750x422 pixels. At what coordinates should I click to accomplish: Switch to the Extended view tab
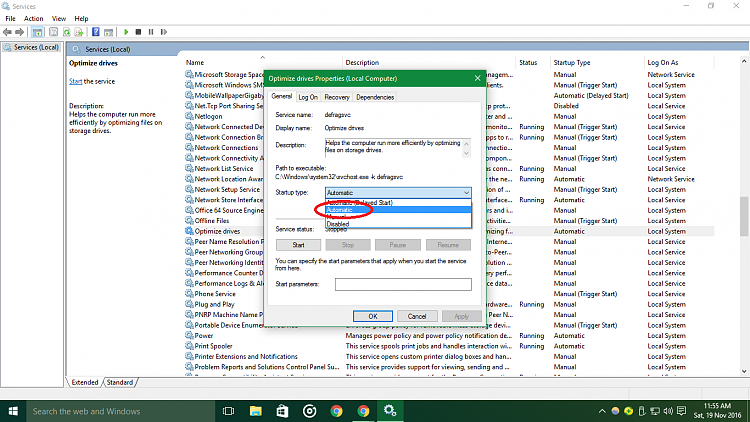click(x=85, y=382)
